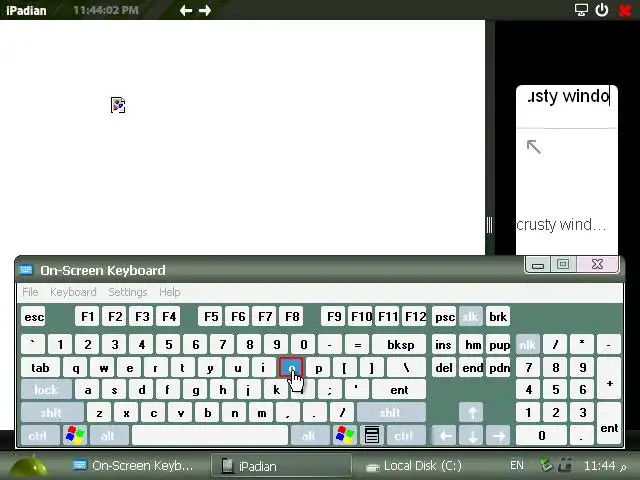Click the pdn page down key
This screenshot has width=640, height=480.
coord(499,368)
